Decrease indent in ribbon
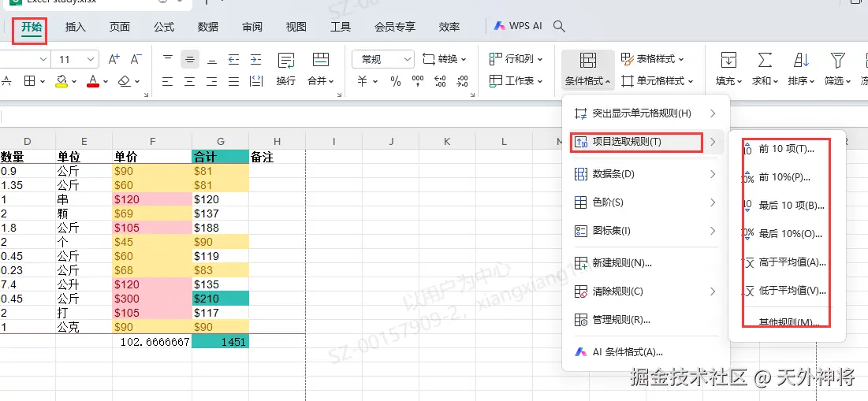The image size is (868, 401). 233,59
